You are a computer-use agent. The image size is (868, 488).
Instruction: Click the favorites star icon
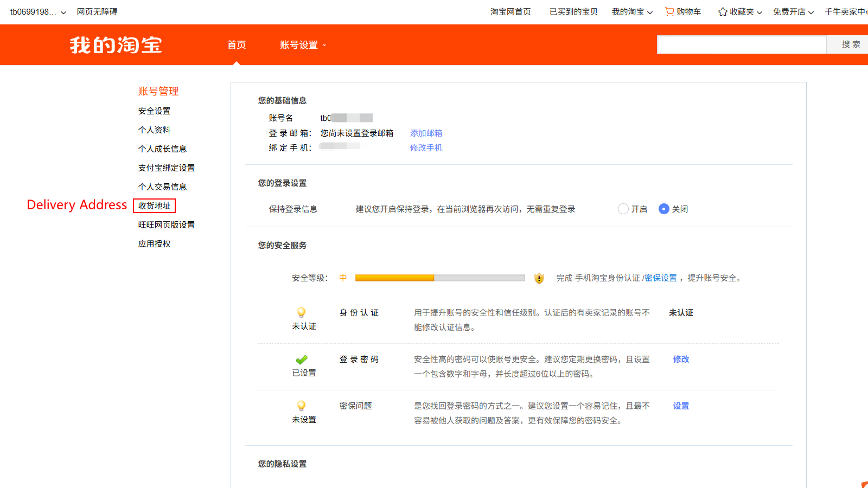[x=723, y=12]
